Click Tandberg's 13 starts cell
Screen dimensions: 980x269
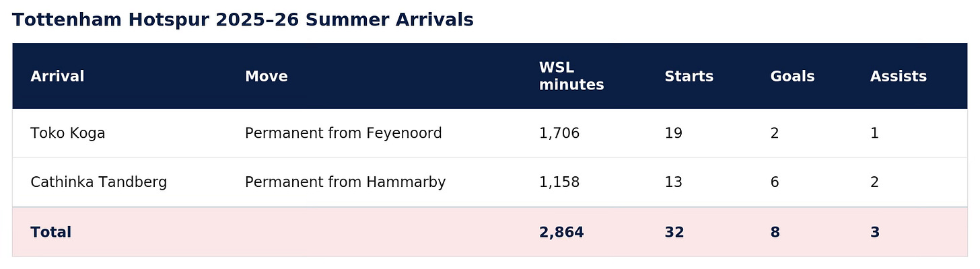pos(673,182)
